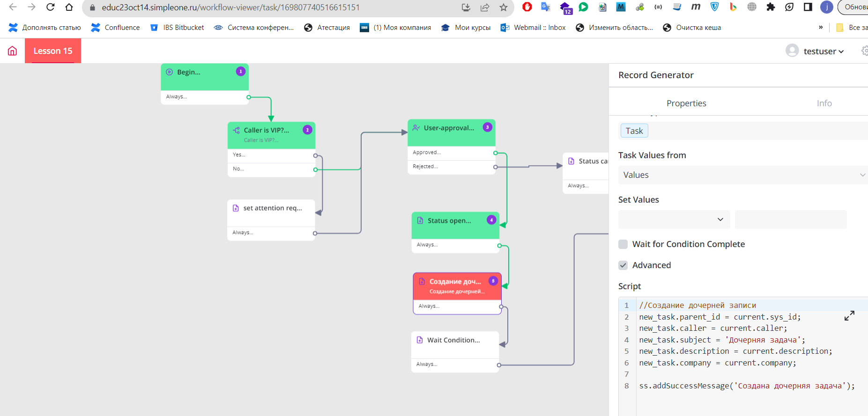Screen dimensions: 868x416
Task: Switch to the Info tab
Action: coord(824,103)
